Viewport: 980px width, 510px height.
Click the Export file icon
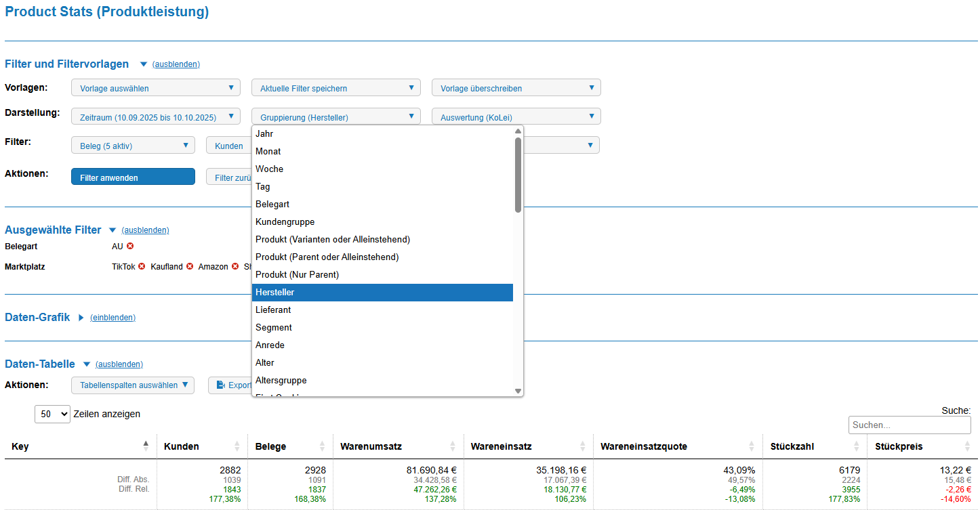221,385
